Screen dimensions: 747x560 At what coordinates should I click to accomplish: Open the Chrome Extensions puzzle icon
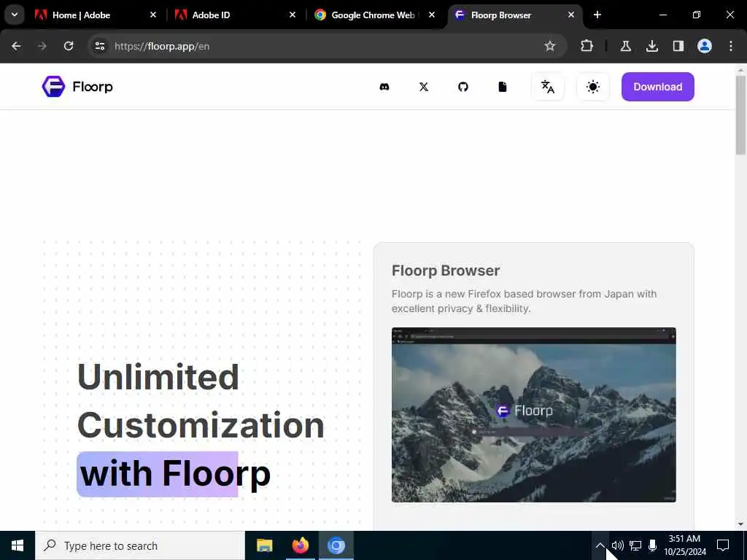(587, 46)
